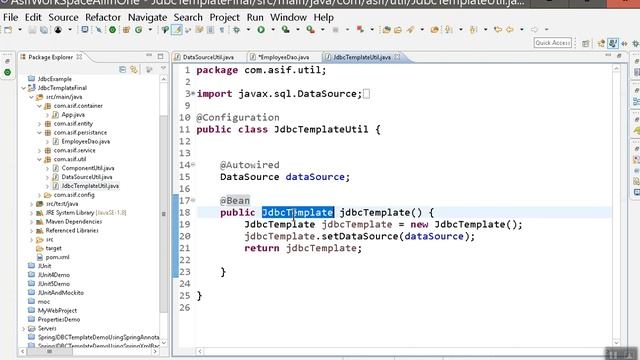The image size is (640, 360).
Task: Select JRE System Library node
Action: [x=86, y=213]
